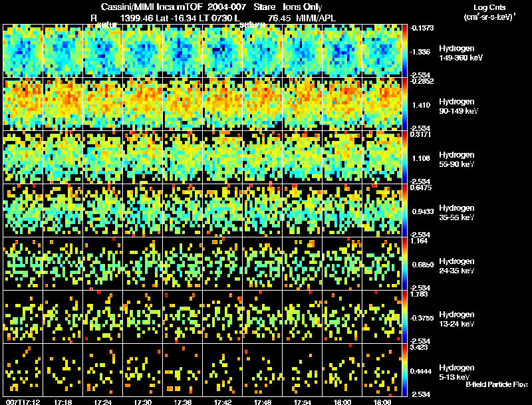Viewport: 532px width, 405px height.
Task: Click the 'Ions Only' title text
Action: coord(303,7)
